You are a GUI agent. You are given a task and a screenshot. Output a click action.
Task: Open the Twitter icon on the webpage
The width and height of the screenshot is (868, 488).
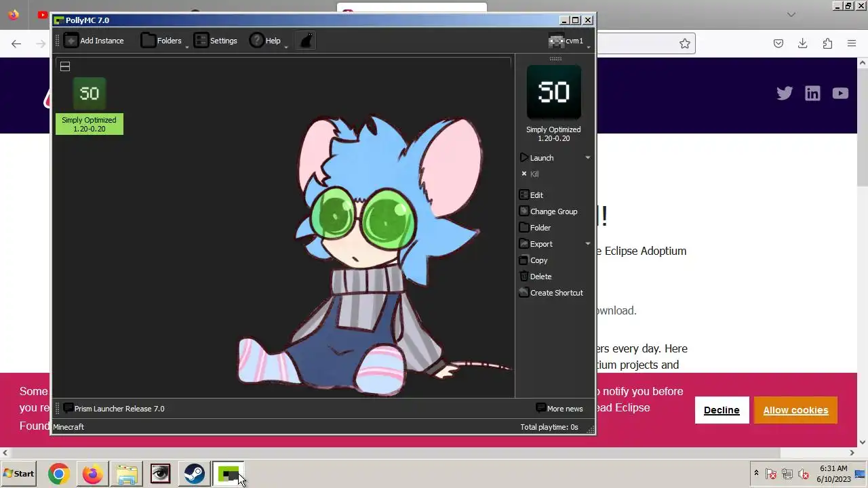pyautogui.click(x=785, y=94)
